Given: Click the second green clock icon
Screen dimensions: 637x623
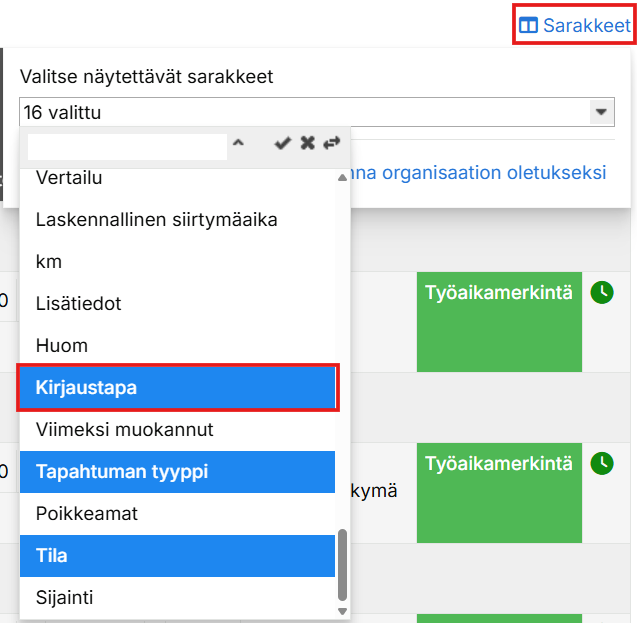Looking at the screenshot, I should click(x=601, y=463).
